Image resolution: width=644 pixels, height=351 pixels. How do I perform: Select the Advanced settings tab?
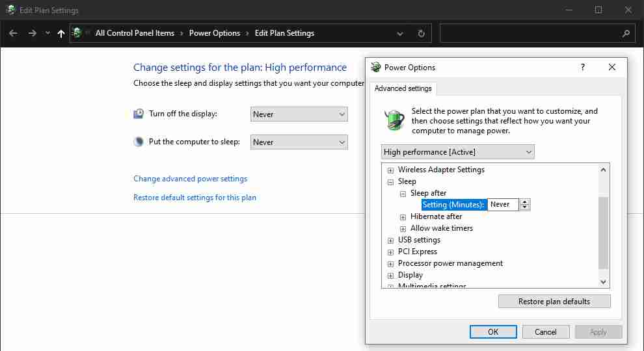click(403, 88)
